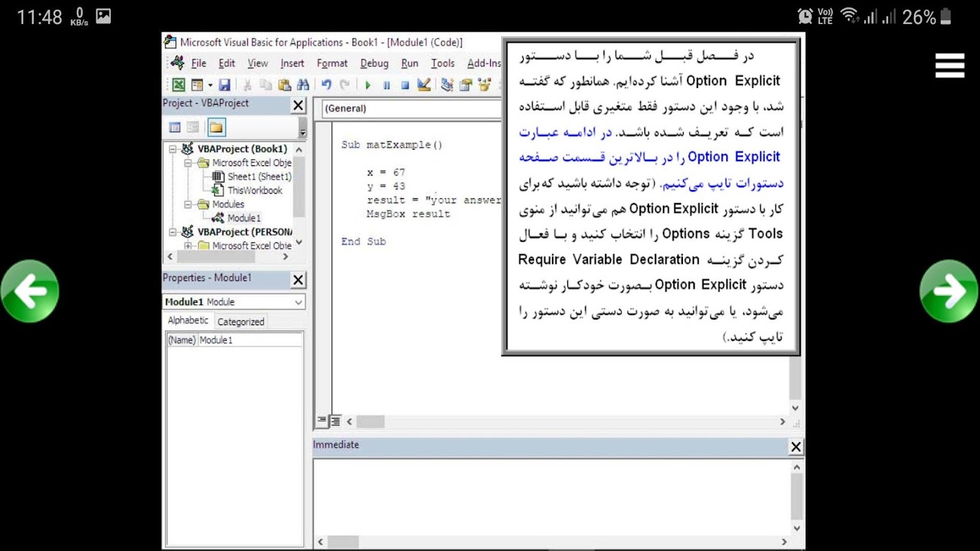This screenshot has width=980, height=551.
Task: Click inside the Immediate window text area
Action: pos(551,497)
